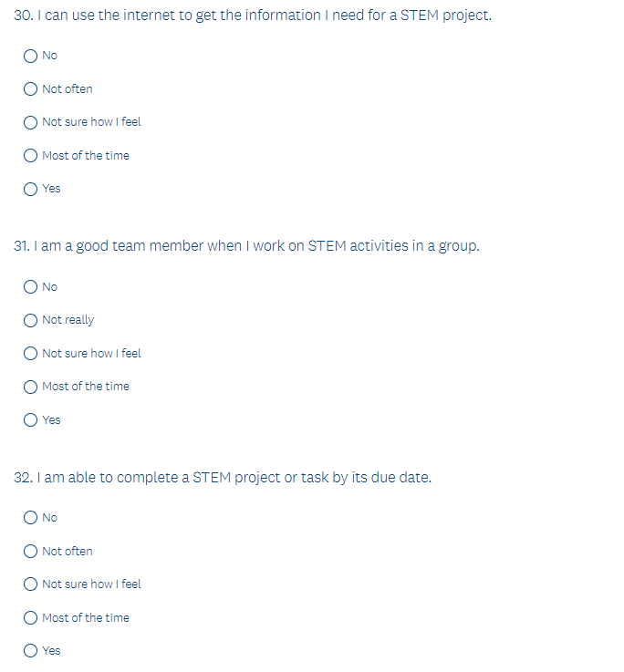Select "Most of the time" for question 32

click(x=31, y=618)
